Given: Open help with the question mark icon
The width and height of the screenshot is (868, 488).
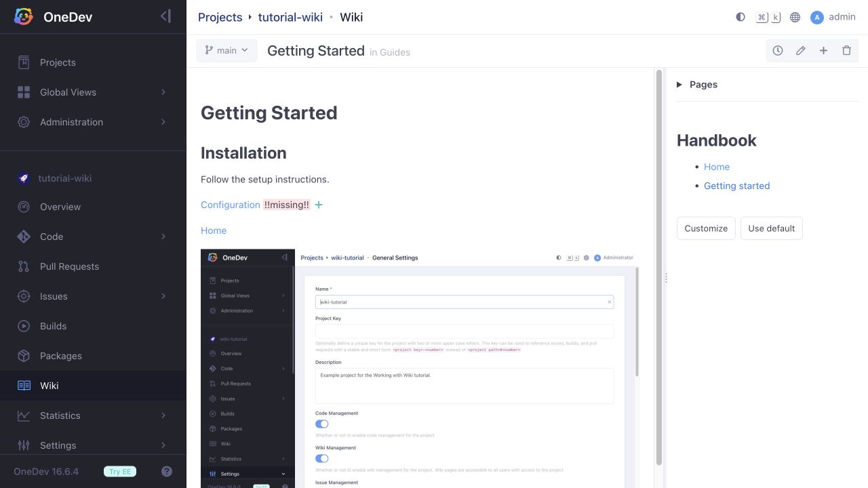Looking at the screenshot, I should pos(167,472).
